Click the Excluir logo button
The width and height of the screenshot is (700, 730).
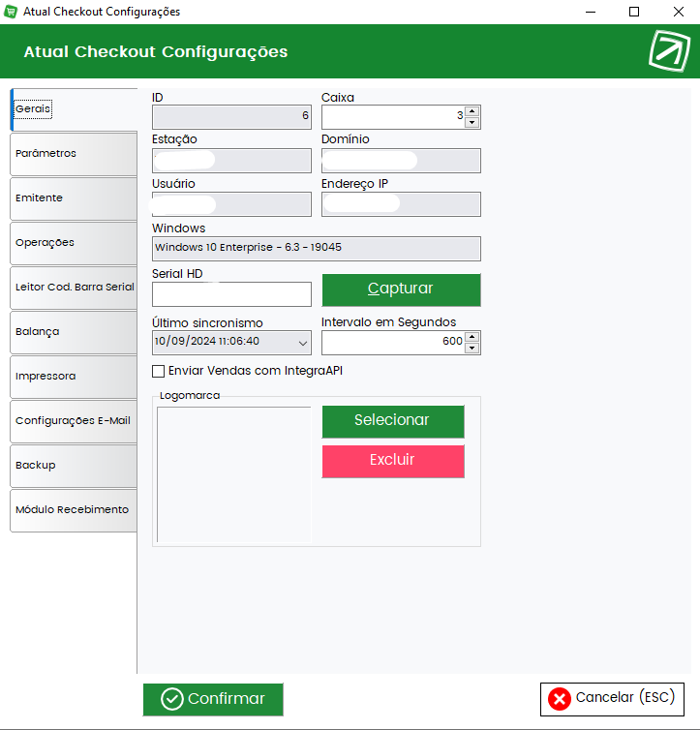tap(393, 461)
